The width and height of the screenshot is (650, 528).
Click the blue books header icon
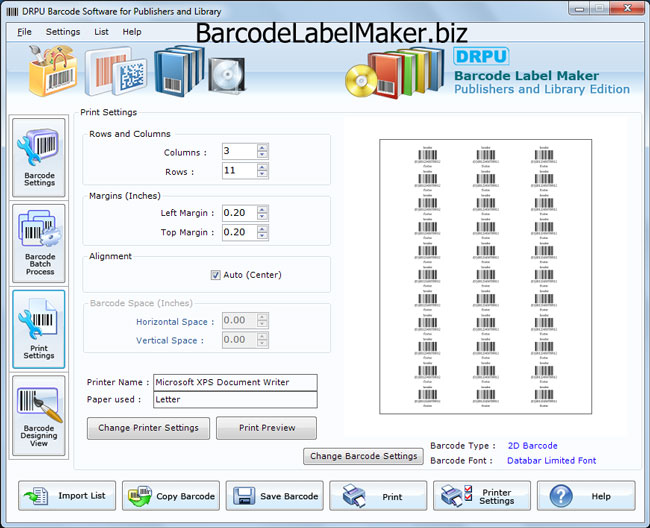pyautogui.click(x=179, y=71)
